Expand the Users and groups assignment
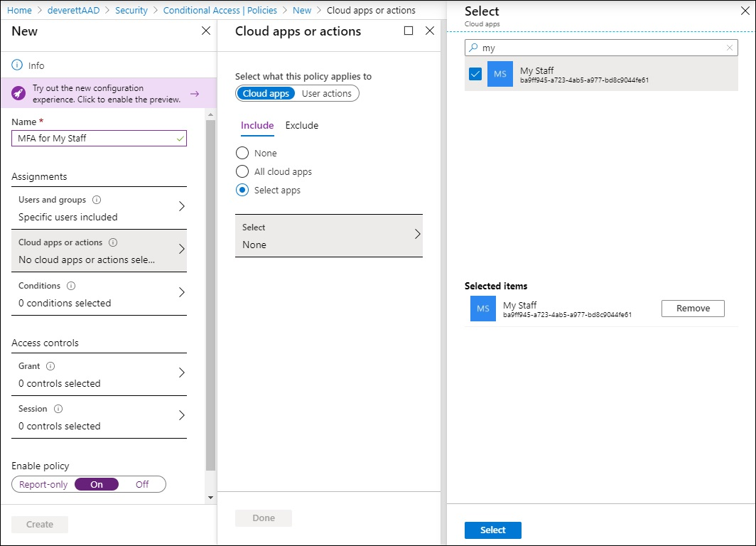This screenshot has width=756, height=546. (180, 208)
